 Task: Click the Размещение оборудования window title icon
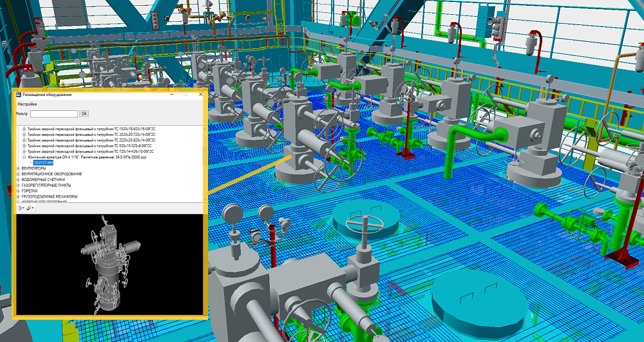[x=18, y=95]
